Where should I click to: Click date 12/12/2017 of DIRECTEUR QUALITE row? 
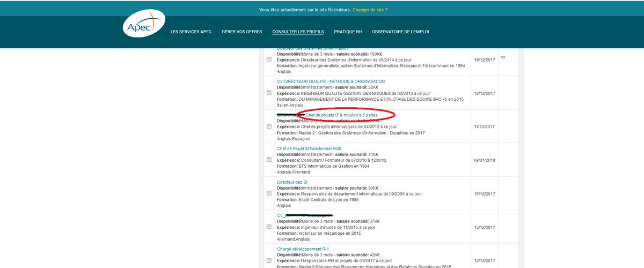coord(485,93)
